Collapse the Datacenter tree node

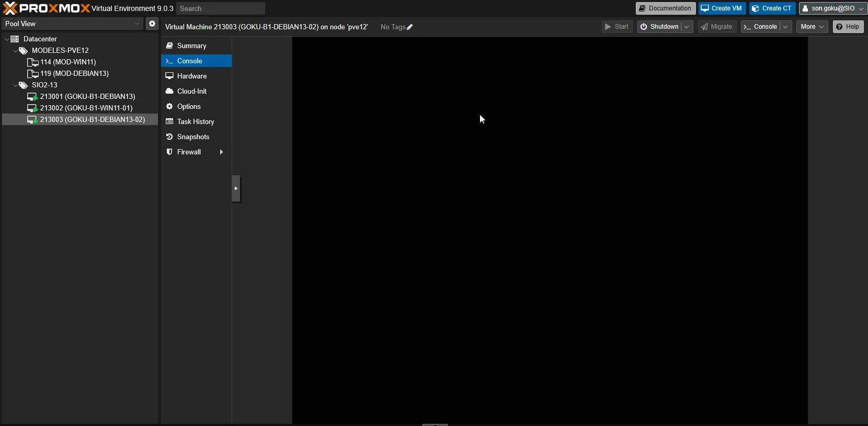[x=7, y=39]
